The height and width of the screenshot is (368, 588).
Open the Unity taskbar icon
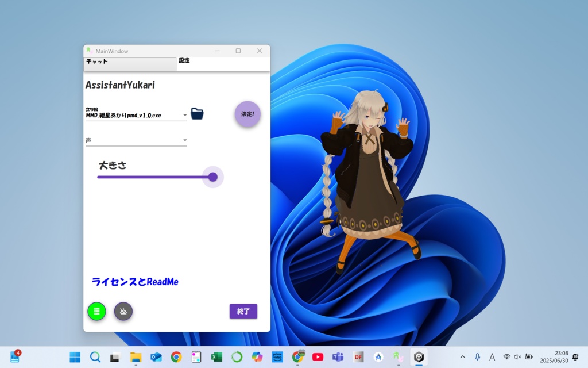pos(419,357)
